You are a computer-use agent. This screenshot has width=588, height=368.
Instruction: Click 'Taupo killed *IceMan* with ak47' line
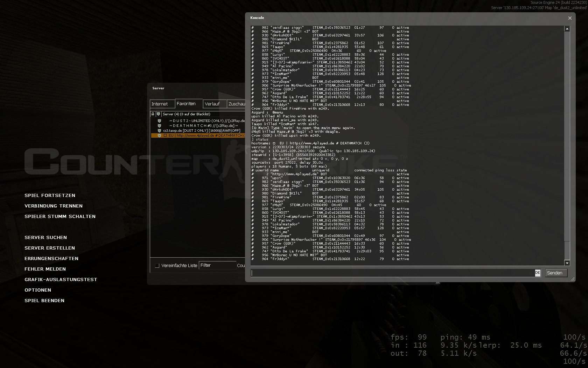285,124
